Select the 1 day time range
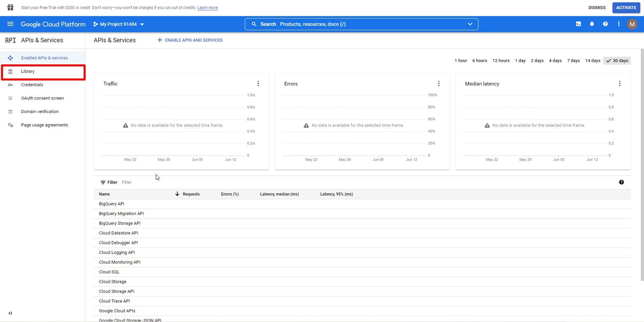Image resolution: width=644 pixels, height=322 pixels. pos(520,61)
